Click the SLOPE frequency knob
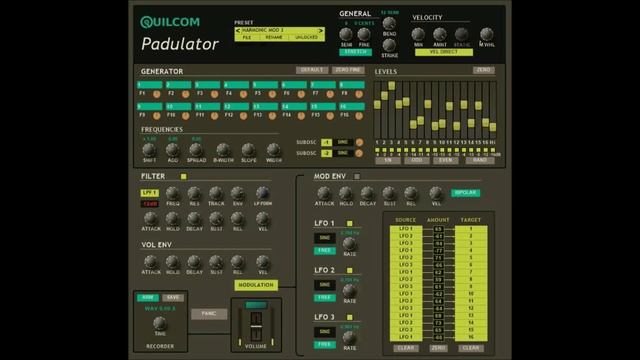 coord(248,150)
